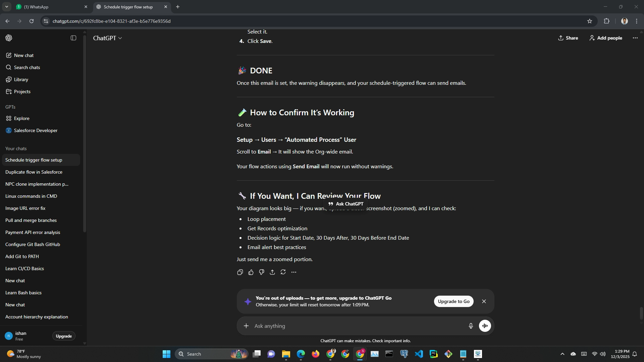Screen dimensions: 644x362
Task: Open conversation options three-dot menu
Action: point(635,38)
